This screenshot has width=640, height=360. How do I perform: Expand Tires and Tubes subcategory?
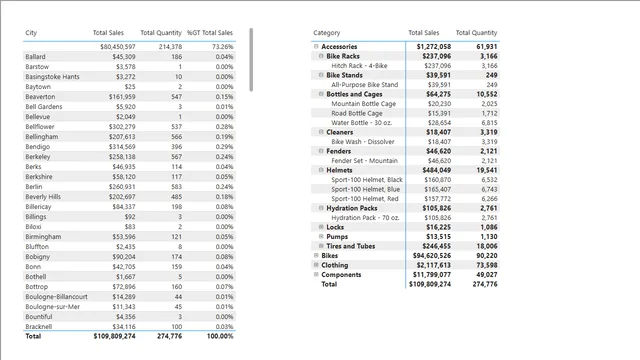[321, 246]
